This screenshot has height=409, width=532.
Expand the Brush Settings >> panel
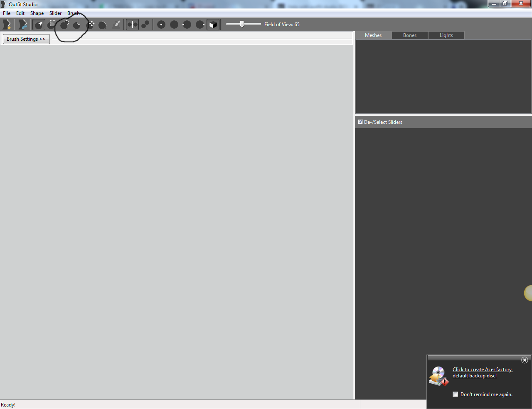pos(26,39)
